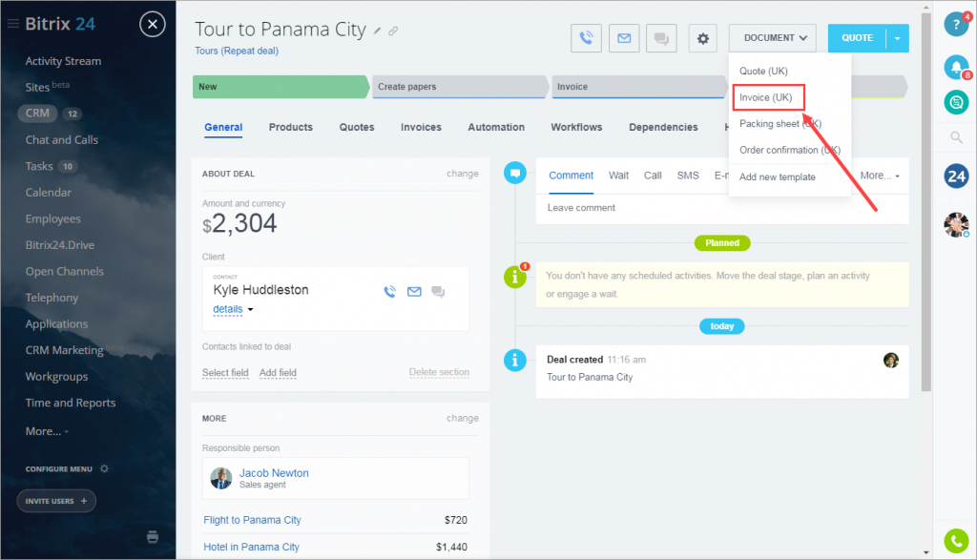The height and width of the screenshot is (560, 977).
Task: Switch to the General tab
Action: point(223,127)
